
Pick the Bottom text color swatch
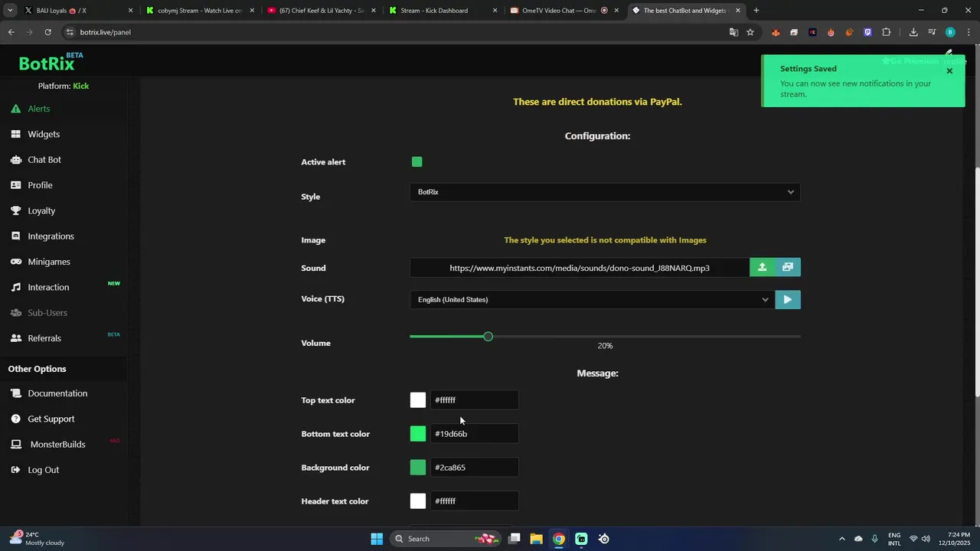(418, 434)
